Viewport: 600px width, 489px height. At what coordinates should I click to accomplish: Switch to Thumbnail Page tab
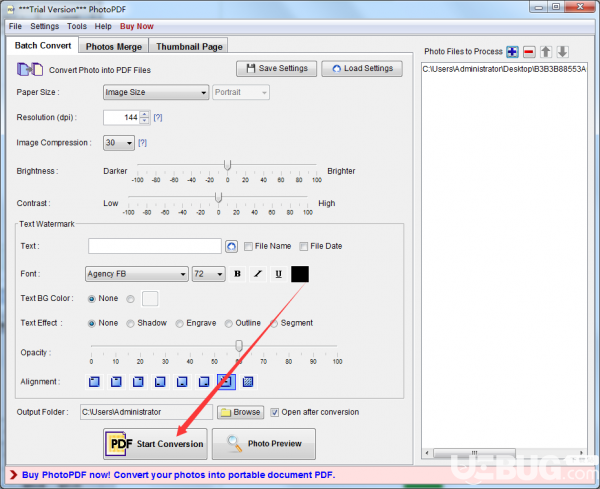point(189,47)
